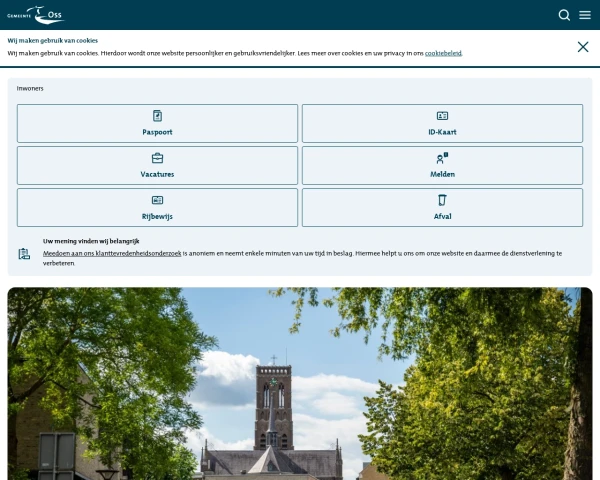600x480 pixels.
Task: Click the ID-Kaart icon
Action: [x=442, y=116]
